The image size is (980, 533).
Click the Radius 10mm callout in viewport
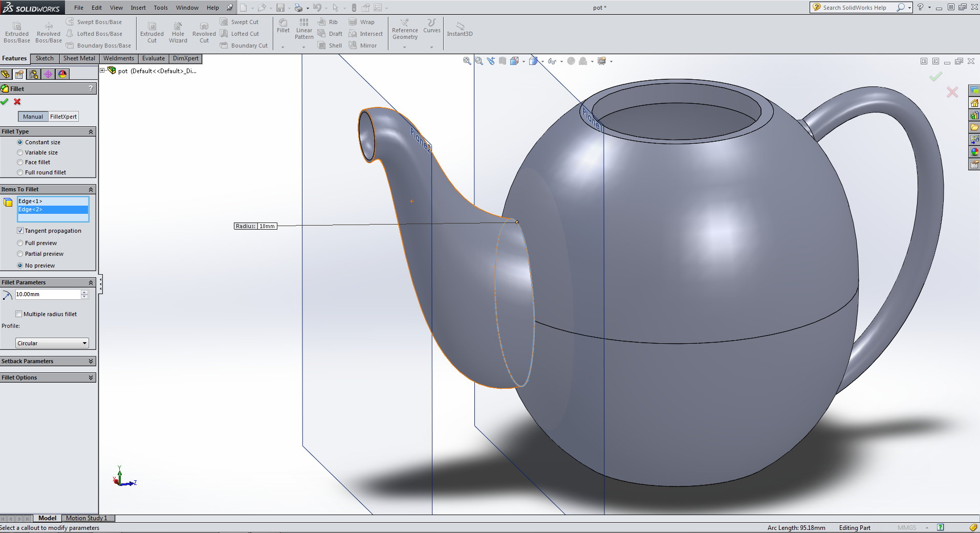[x=255, y=226]
